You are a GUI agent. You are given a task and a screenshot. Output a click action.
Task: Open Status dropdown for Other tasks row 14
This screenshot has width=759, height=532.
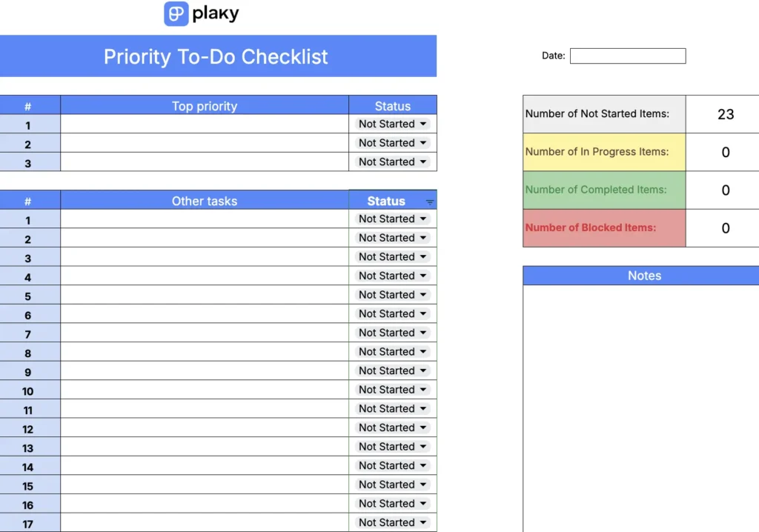[393, 465]
